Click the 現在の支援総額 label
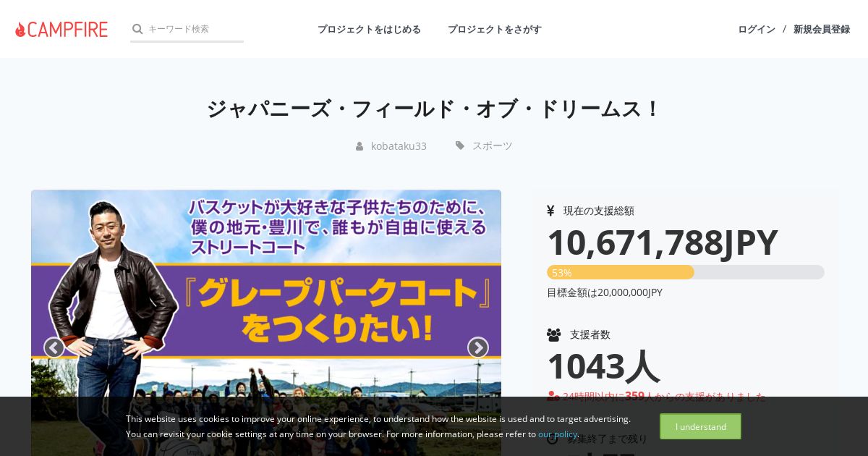868x456 pixels. tap(599, 211)
